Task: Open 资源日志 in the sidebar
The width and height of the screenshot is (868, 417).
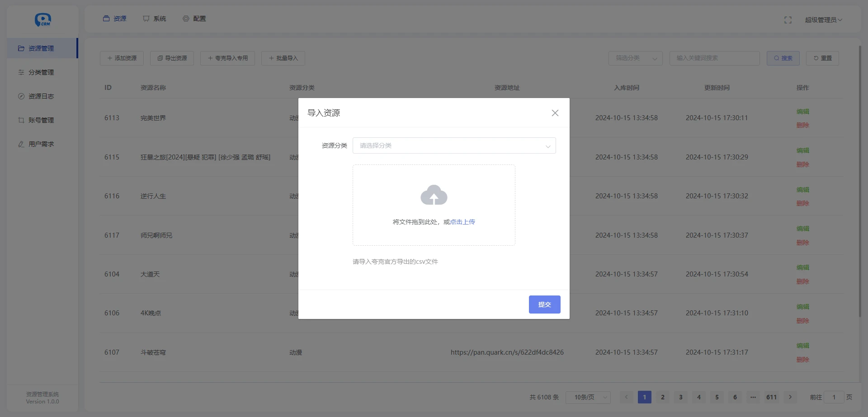Action: (42, 96)
